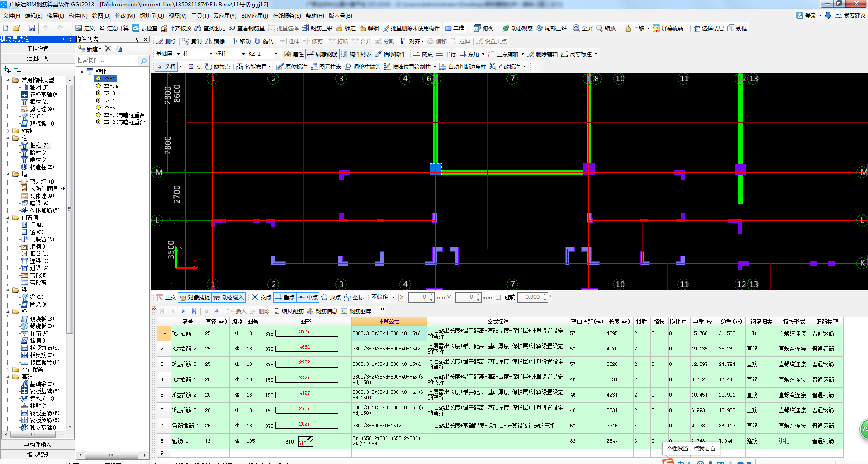This screenshot has height=464, width=868.
Task: Activate the 动态观察 dynamic orbit tool
Action: click(x=517, y=28)
